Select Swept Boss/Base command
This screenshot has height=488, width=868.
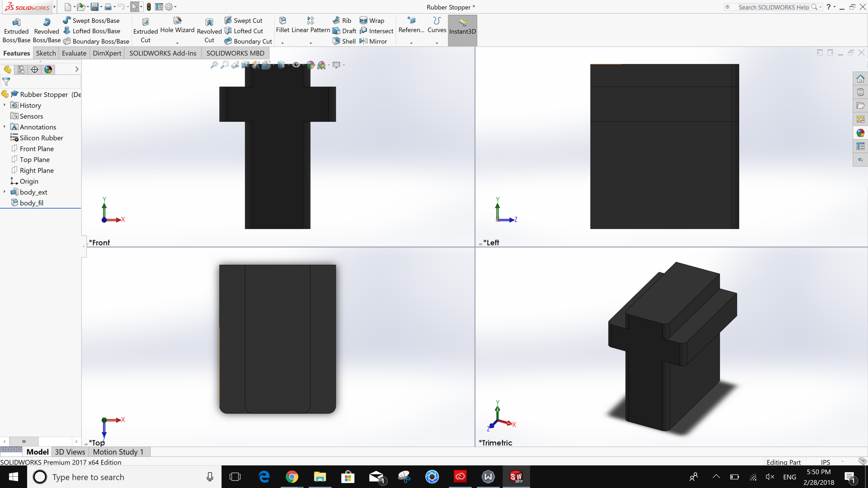pyautogui.click(x=92, y=20)
